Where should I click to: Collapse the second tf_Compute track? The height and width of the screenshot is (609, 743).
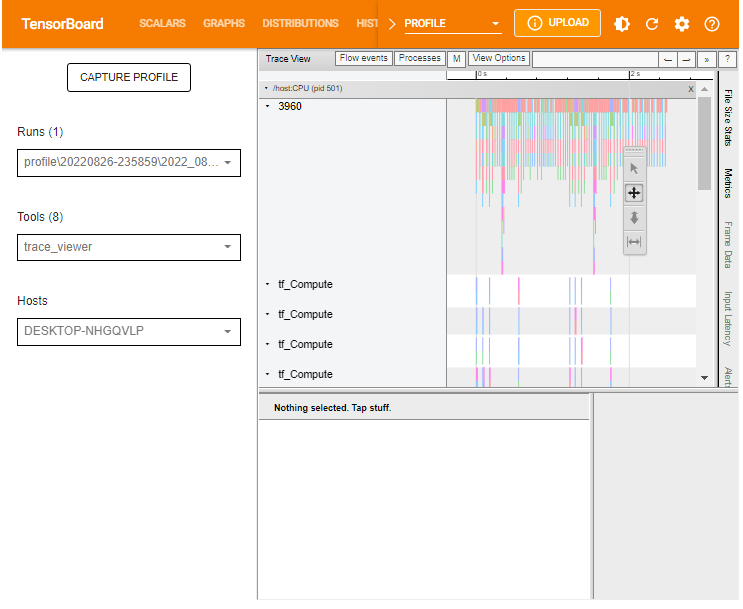coord(268,314)
